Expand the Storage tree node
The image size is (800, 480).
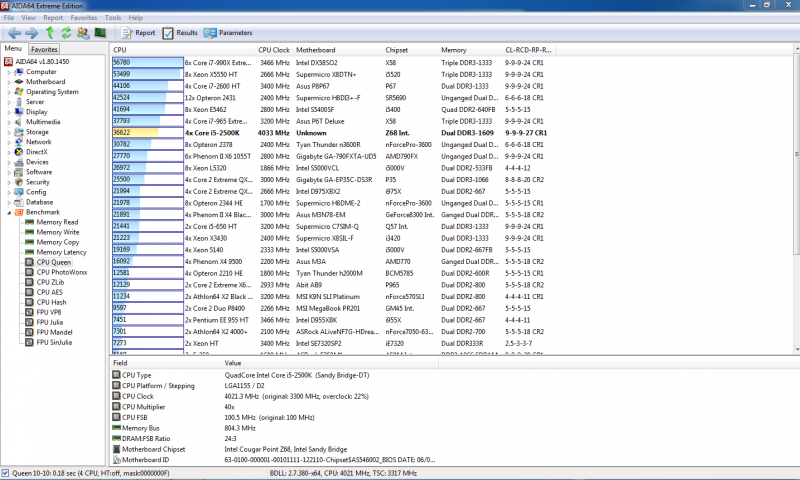[x=9, y=132]
